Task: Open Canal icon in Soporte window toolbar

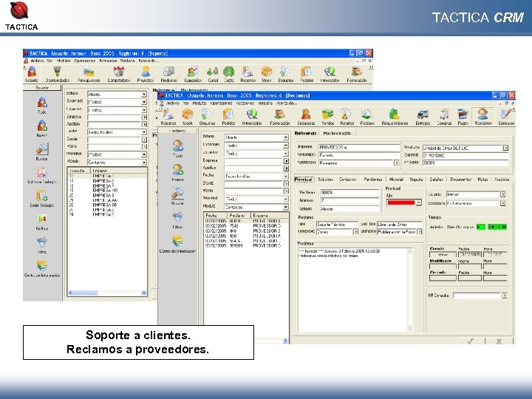Action: pyautogui.click(x=213, y=75)
